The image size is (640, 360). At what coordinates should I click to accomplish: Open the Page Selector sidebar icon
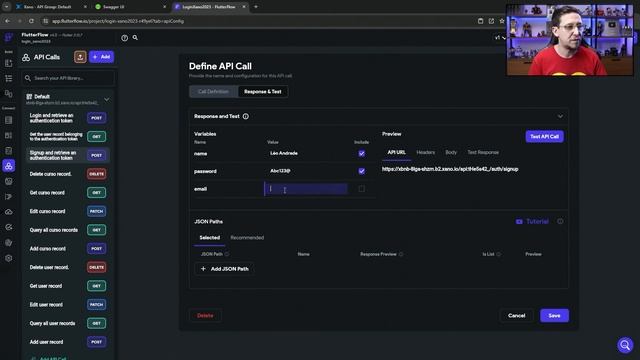9,63
